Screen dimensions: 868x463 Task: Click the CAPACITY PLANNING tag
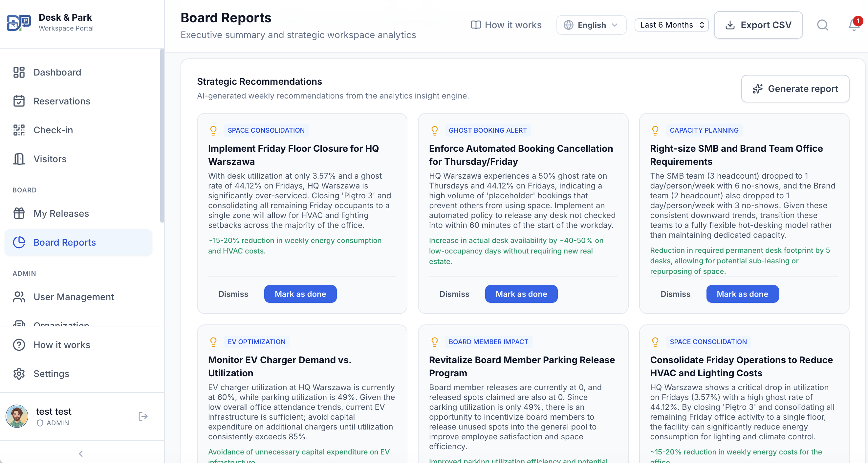pos(704,130)
